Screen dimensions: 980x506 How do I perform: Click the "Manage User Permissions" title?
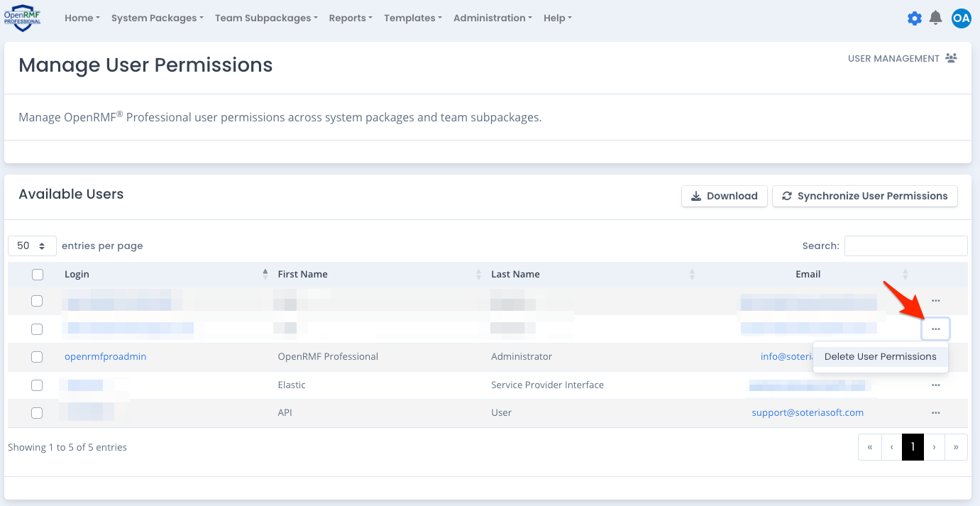(145, 65)
